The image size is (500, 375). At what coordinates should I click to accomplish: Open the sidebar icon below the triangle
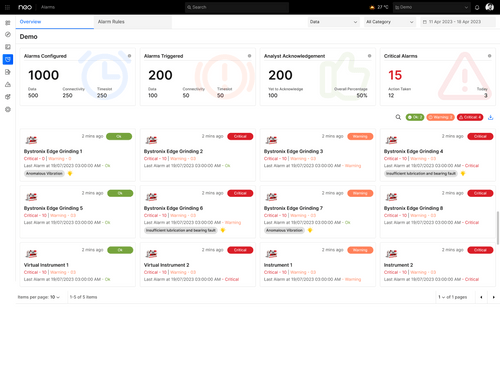[8, 97]
